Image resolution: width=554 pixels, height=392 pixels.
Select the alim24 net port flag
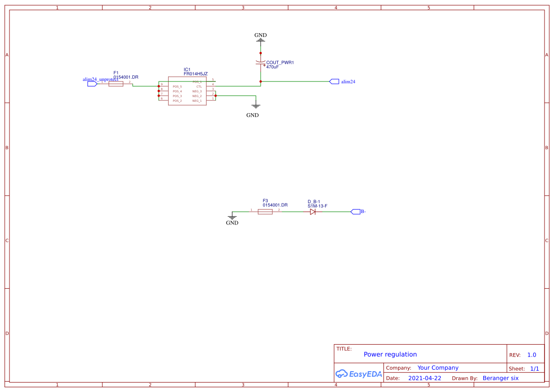[334, 81]
